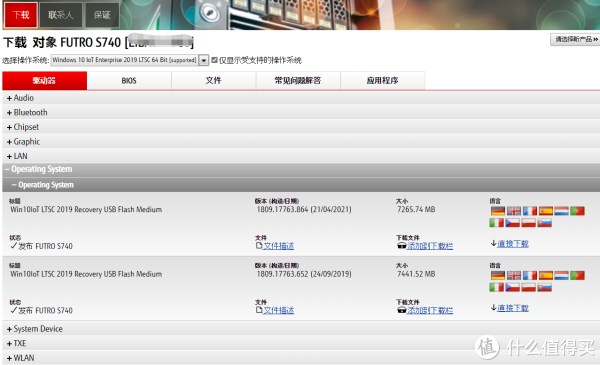
Task: Click the German flag in the first entry
Action: tap(498, 211)
